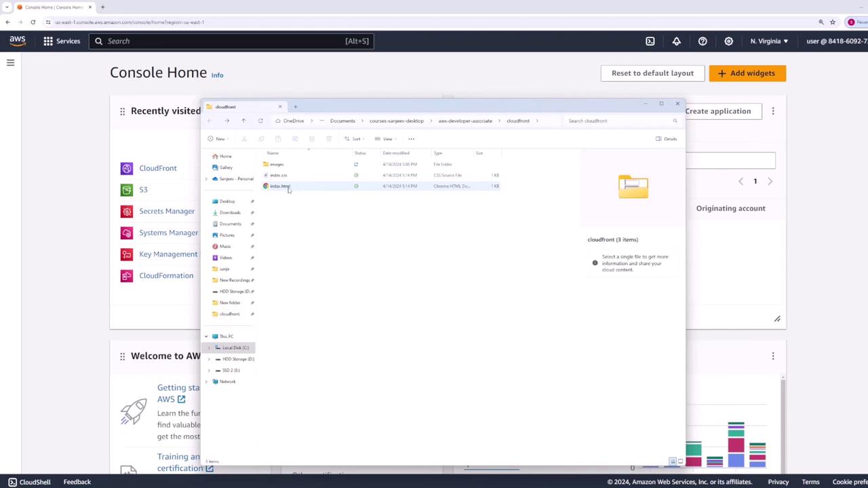Open the Sort dropdown in the Explorer toolbar
This screenshot has height=488, width=868.
click(353, 139)
